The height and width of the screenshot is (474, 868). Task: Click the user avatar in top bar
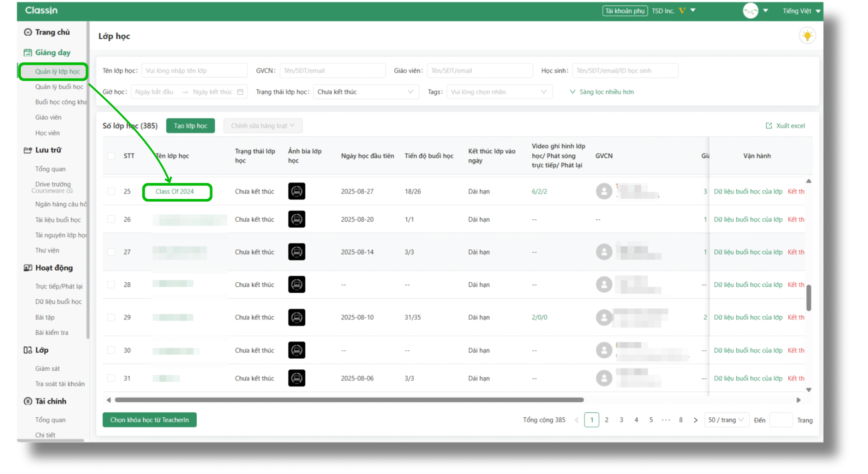750,11
